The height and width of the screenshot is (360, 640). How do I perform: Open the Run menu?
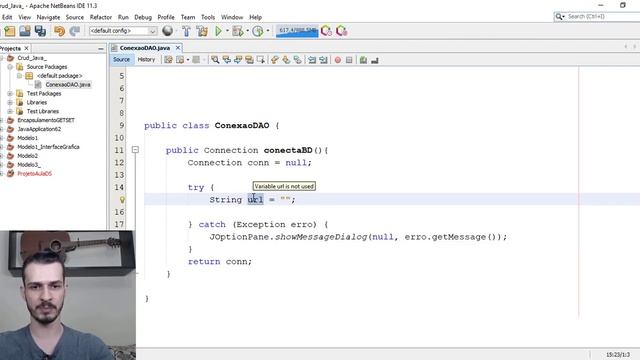click(x=123, y=17)
